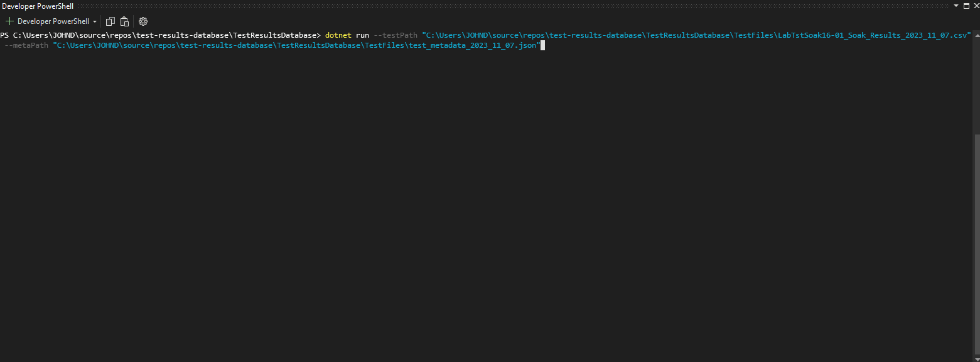Click the PS prompt path text

point(160,35)
